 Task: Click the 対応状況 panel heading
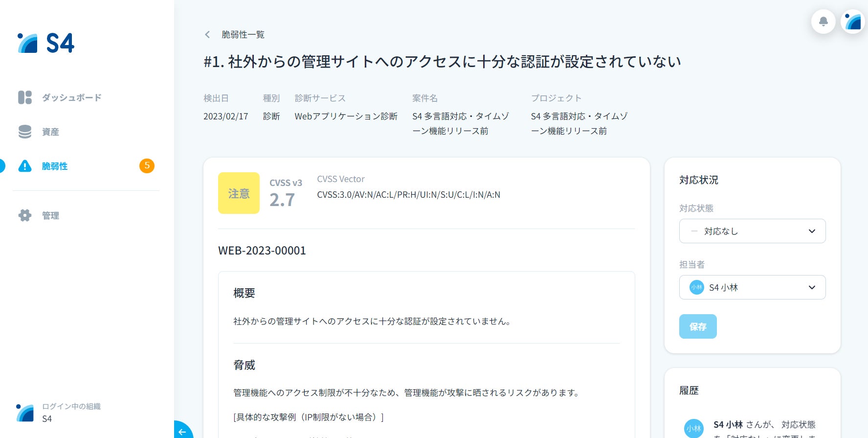(x=699, y=180)
